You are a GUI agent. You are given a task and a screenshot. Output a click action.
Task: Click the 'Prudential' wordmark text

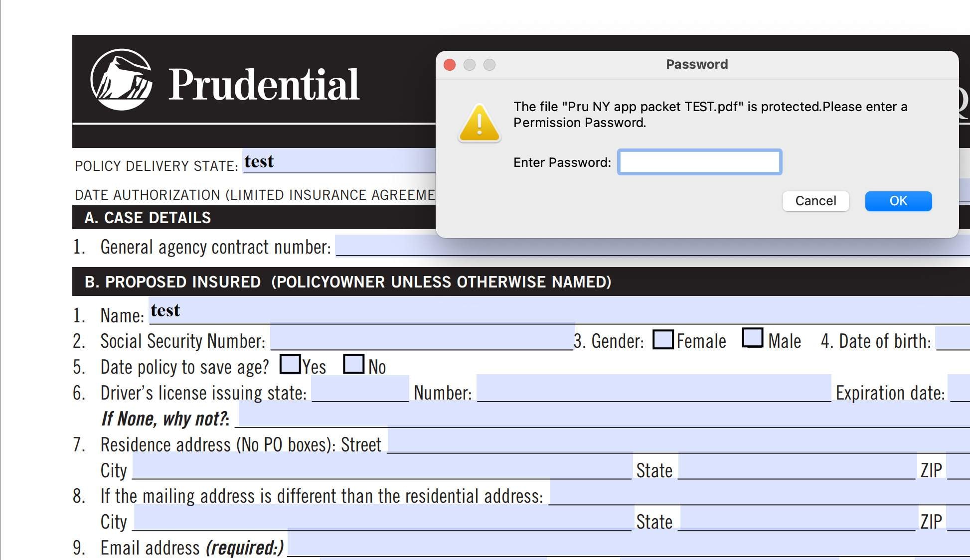[264, 84]
